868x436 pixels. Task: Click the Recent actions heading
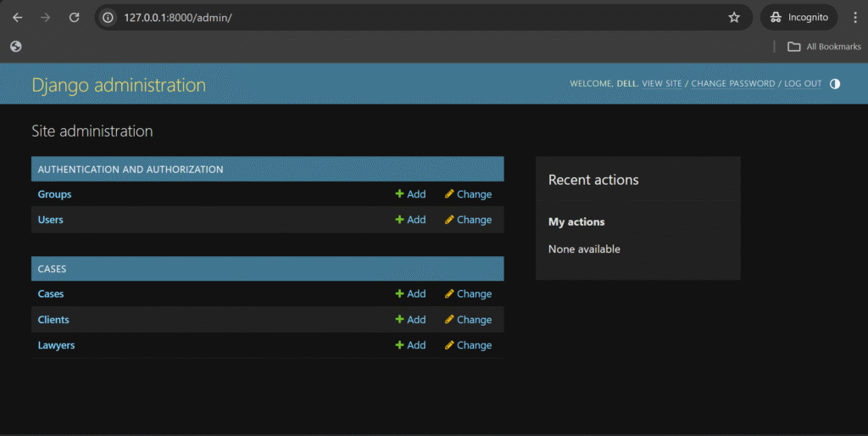[x=593, y=180]
